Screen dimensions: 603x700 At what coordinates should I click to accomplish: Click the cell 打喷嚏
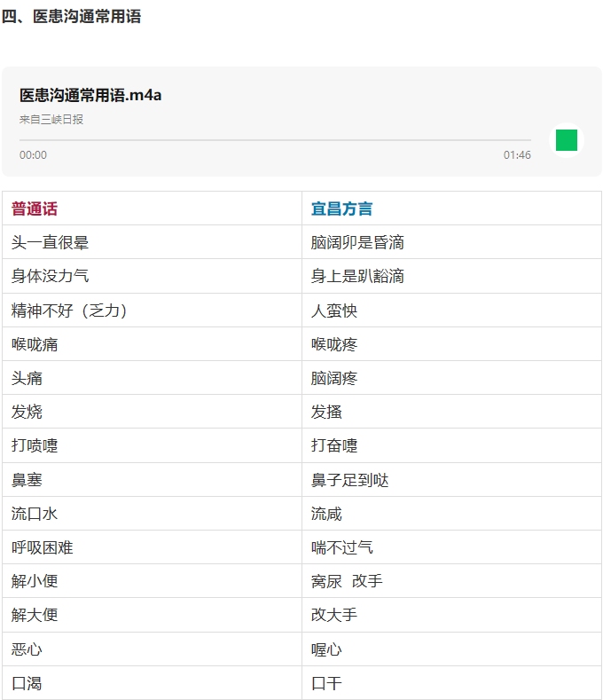click(x=35, y=445)
